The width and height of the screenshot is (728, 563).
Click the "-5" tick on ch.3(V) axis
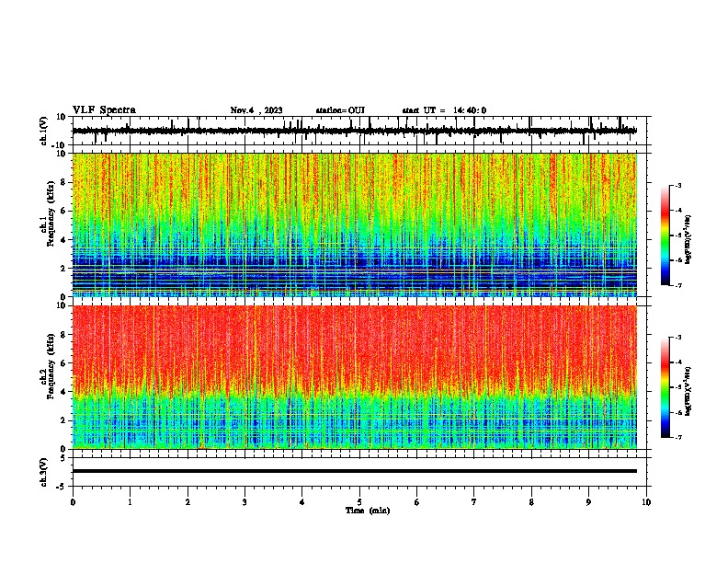(62, 487)
